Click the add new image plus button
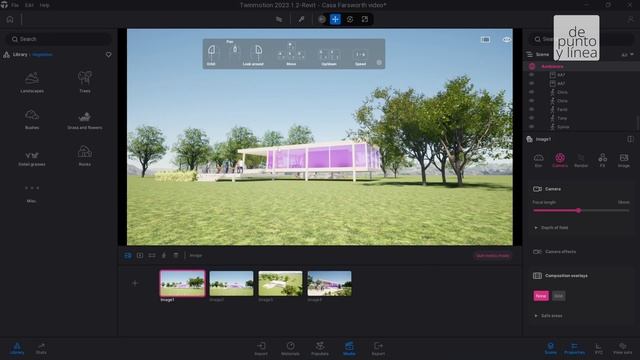640x360 pixels. (x=135, y=283)
